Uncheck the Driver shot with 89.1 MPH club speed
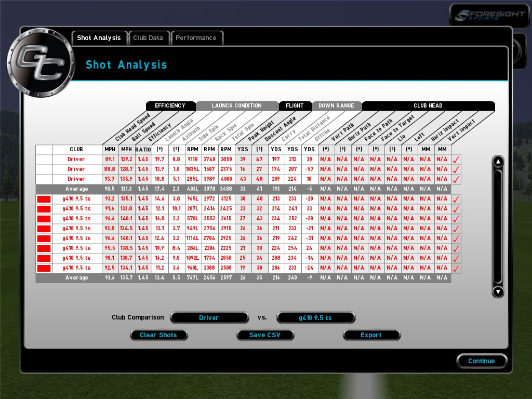The width and height of the screenshot is (532, 399). [x=456, y=159]
